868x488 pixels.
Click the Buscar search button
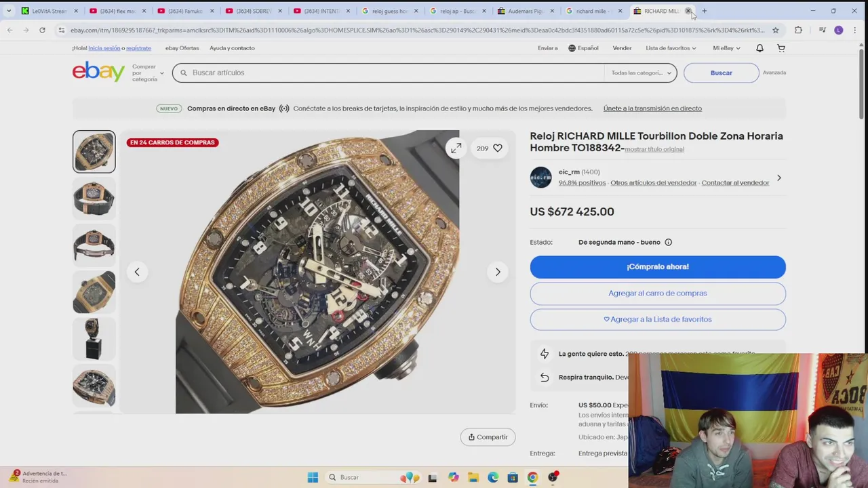coord(722,73)
